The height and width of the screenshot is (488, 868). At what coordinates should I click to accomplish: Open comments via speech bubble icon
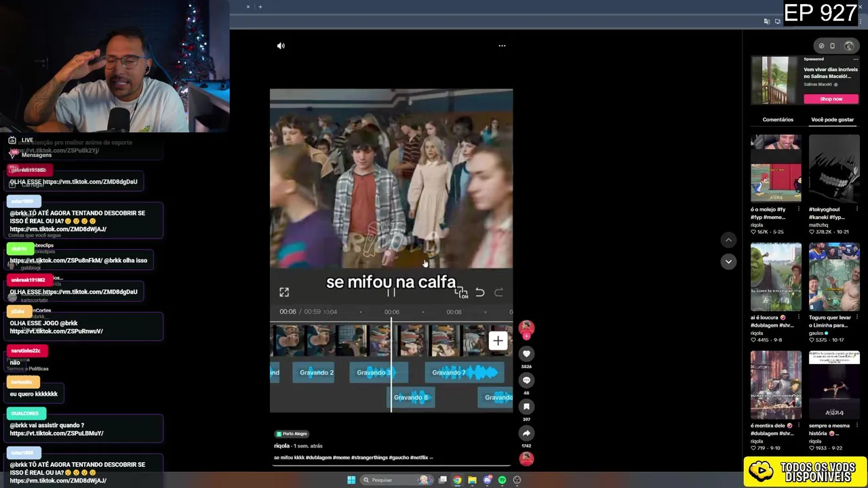[526, 380]
